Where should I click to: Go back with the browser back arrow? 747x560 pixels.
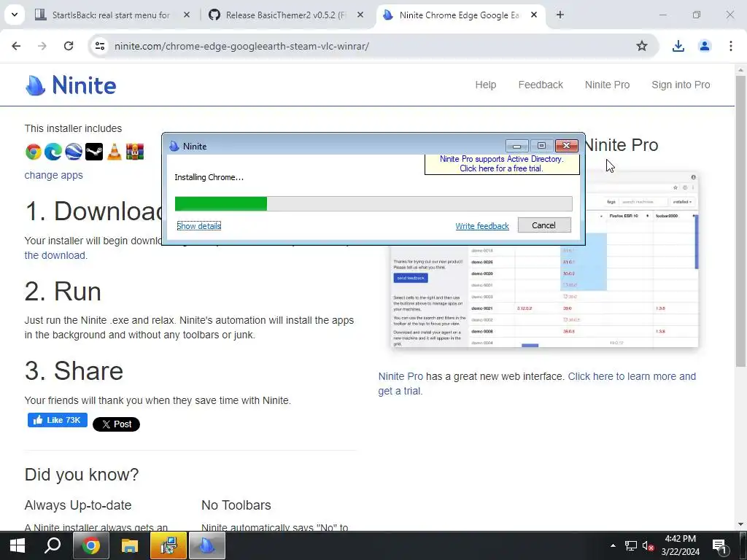pyautogui.click(x=16, y=46)
